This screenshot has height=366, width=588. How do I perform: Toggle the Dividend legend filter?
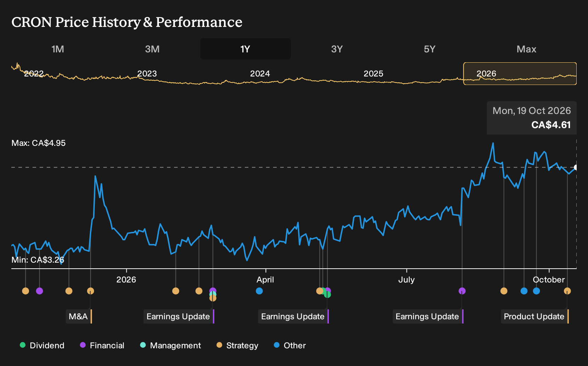point(42,345)
